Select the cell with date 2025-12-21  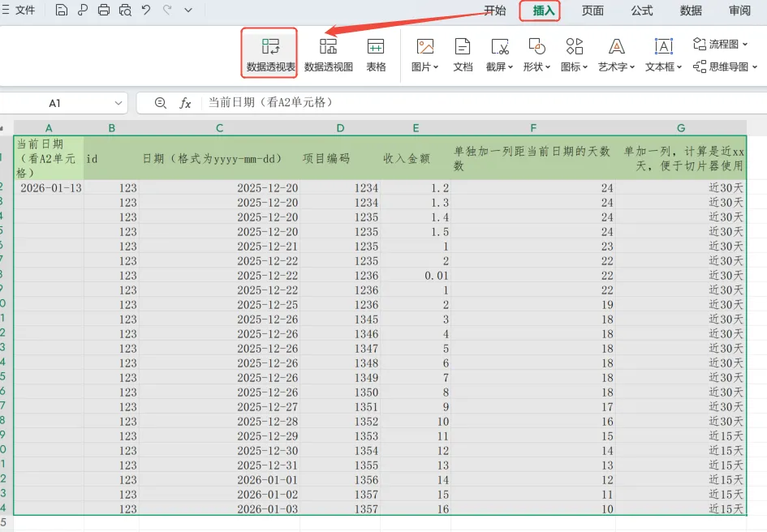point(220,247)
